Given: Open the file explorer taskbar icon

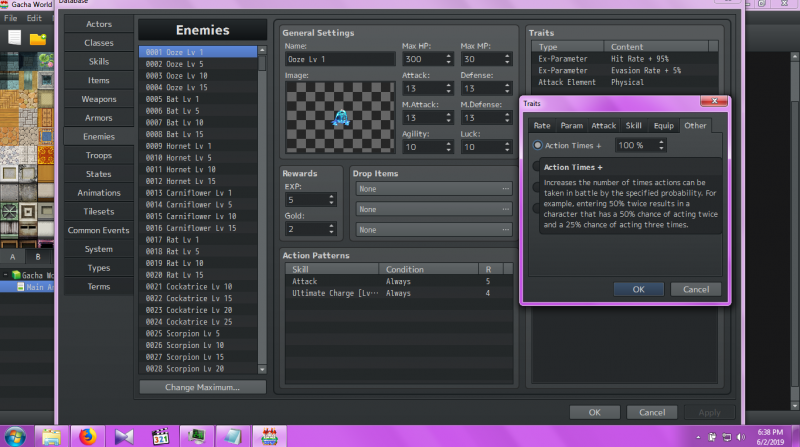Looking at the screenshot, I should coord(51,437).
